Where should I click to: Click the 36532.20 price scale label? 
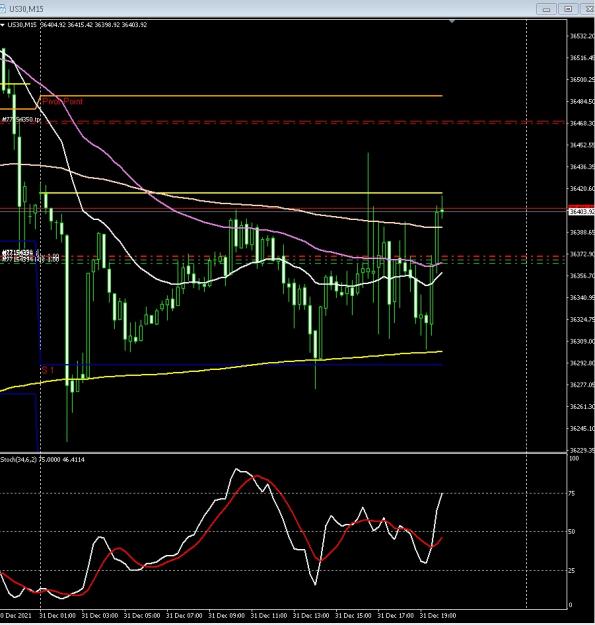tap(582, 36)
